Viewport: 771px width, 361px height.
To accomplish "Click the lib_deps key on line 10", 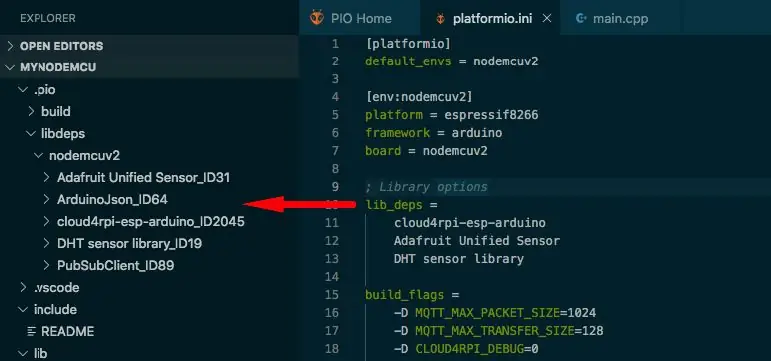I will pyautogui.click(x=393, y=205).
